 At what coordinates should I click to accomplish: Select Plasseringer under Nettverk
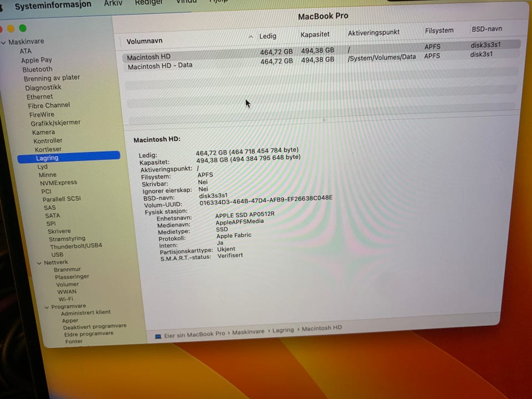point(72,277)
